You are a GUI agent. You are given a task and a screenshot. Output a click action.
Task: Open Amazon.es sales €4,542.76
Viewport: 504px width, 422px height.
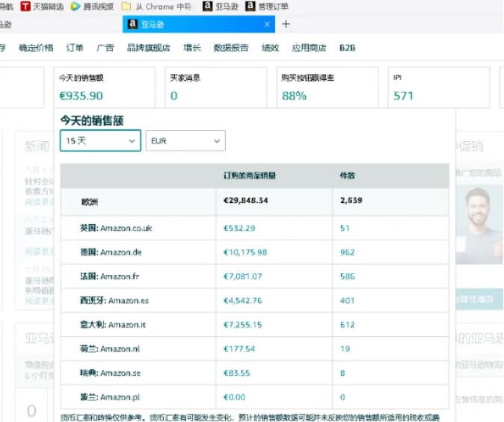tap(243, 300)
